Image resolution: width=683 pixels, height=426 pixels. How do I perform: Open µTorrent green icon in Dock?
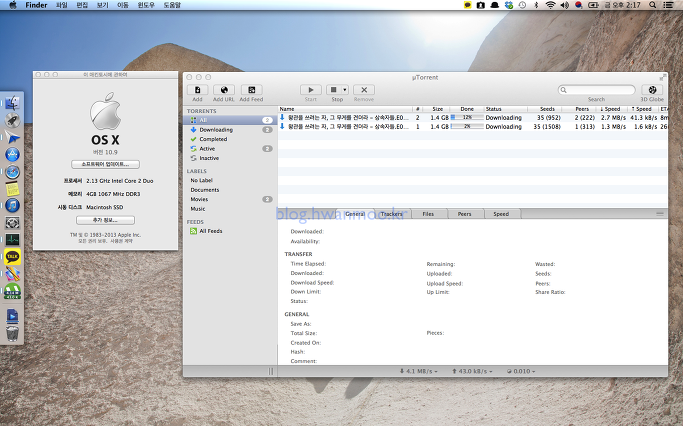tap(12, 291)
